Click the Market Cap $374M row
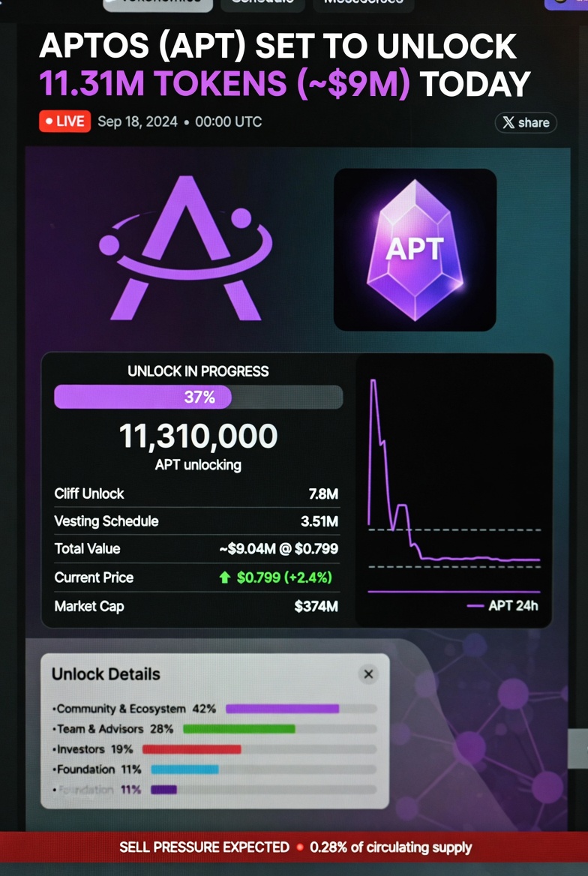The image size is (588, 876). pos(196,606)
